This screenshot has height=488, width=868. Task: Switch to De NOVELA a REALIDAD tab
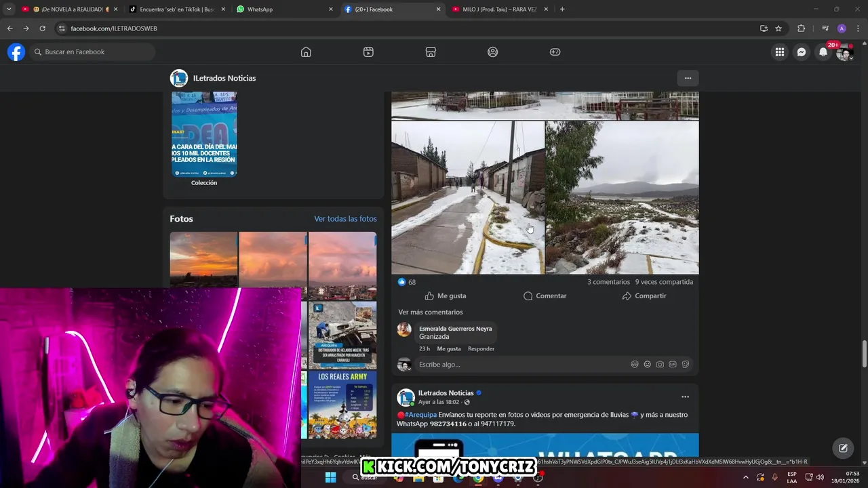click(70, 9)
